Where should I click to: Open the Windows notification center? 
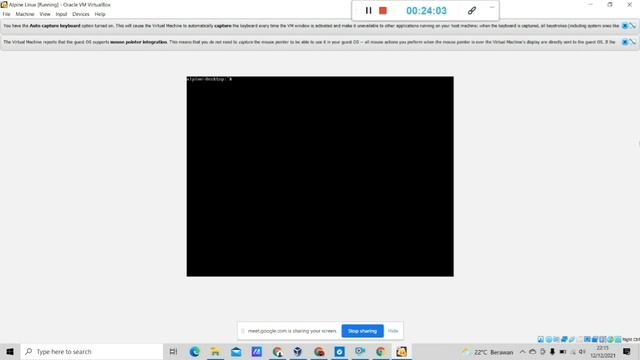(x=627, y=351)
